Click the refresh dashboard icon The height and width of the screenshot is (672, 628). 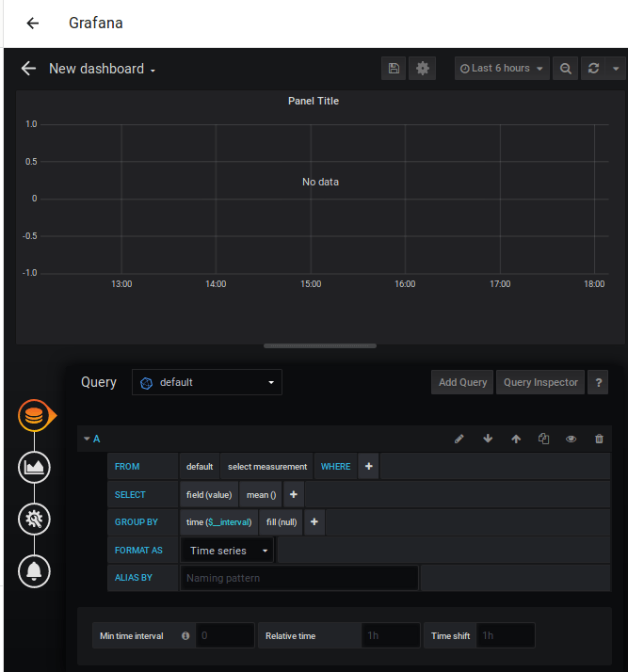[x=593, y=69]
